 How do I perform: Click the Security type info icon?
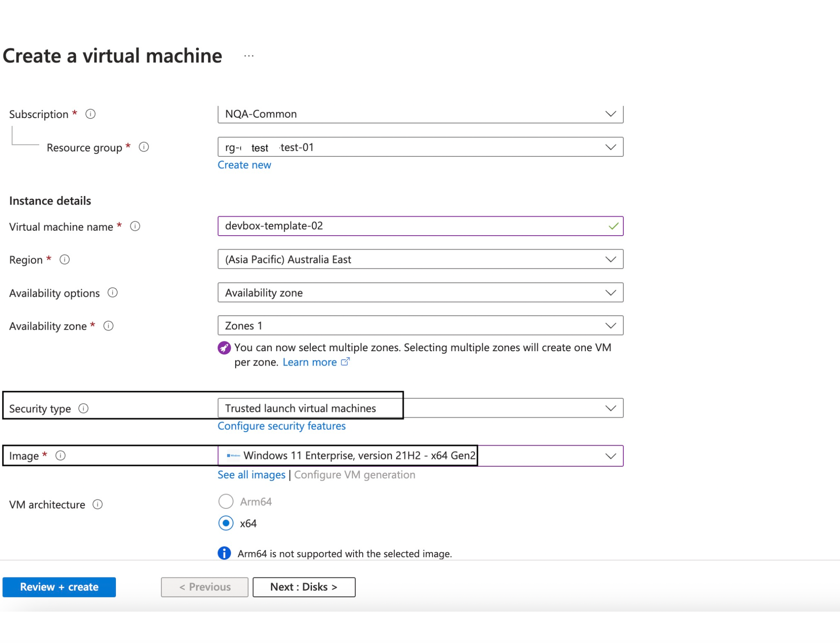tap(83, 409)
